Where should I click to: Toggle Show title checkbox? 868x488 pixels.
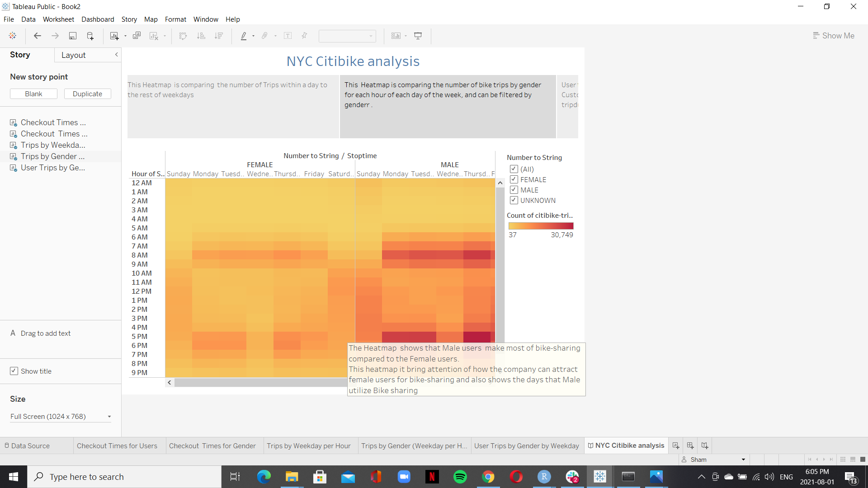[14, 371]
